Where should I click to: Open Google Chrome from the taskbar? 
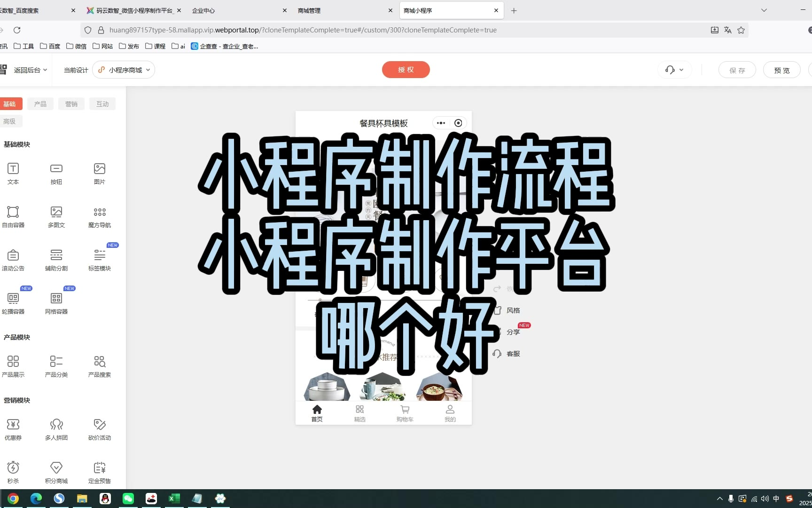(x=13, y=499)
